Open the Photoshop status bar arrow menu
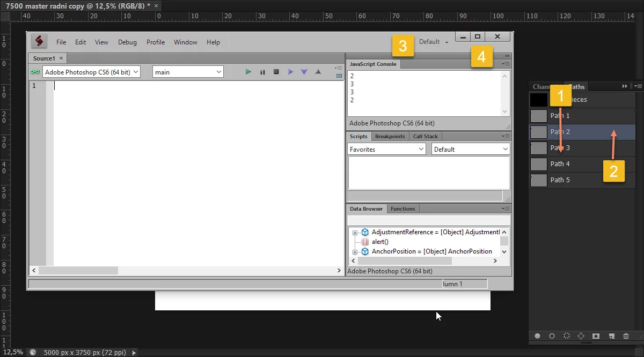Screen dimensions: 644x357 (134, 352)
